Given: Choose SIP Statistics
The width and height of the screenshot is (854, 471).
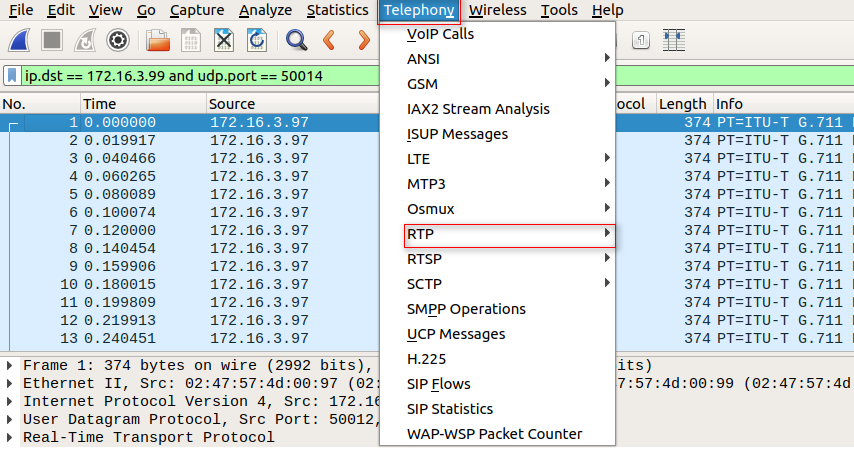Looking at the screenshot, I should 497,409.
